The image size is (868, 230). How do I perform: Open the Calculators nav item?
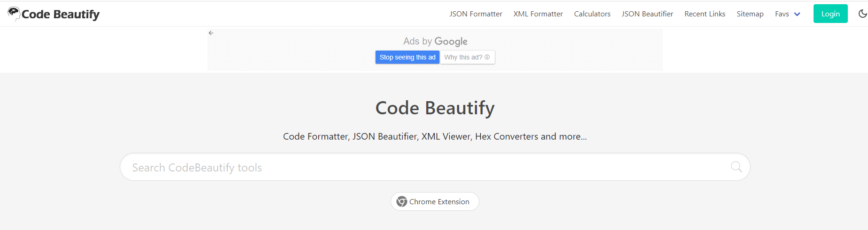pos(592,14)
